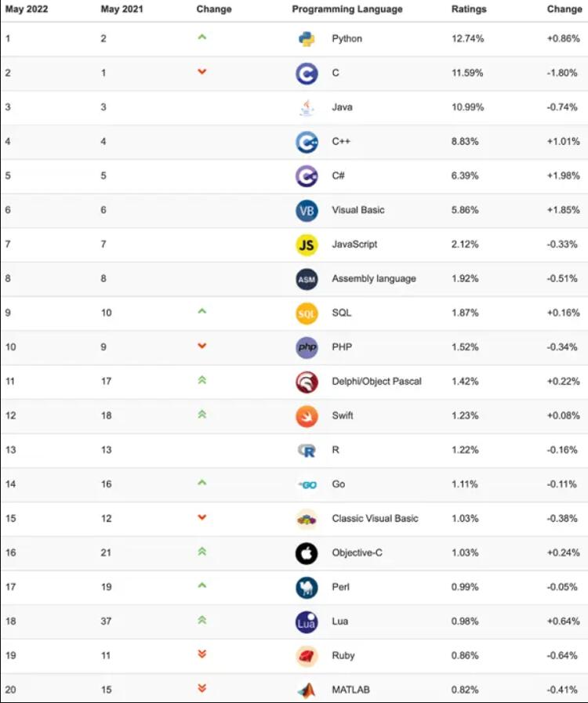The height and width of the screenshot is (703, 588).
Task: Click the purple PHP logo icon
Action: click(307, 347)
